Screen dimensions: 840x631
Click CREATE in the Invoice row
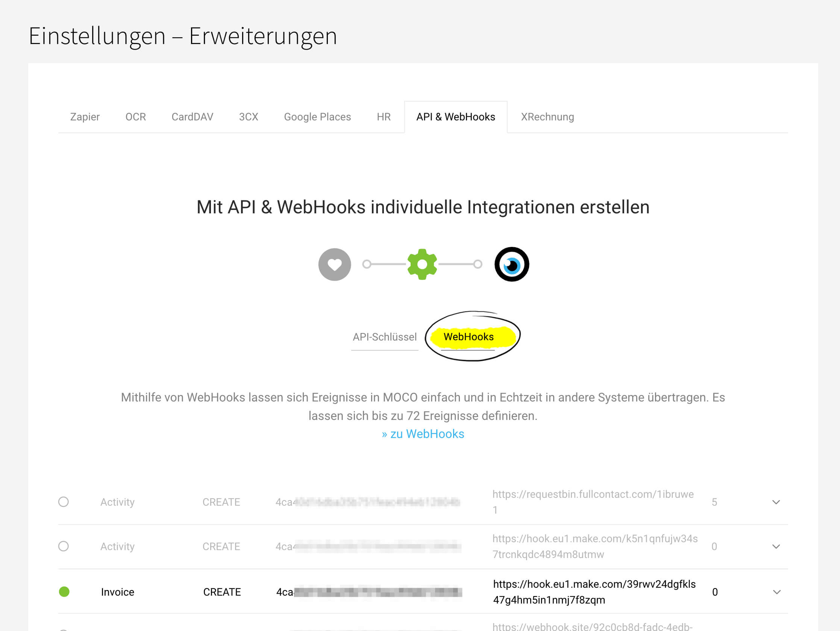(222, 592)
